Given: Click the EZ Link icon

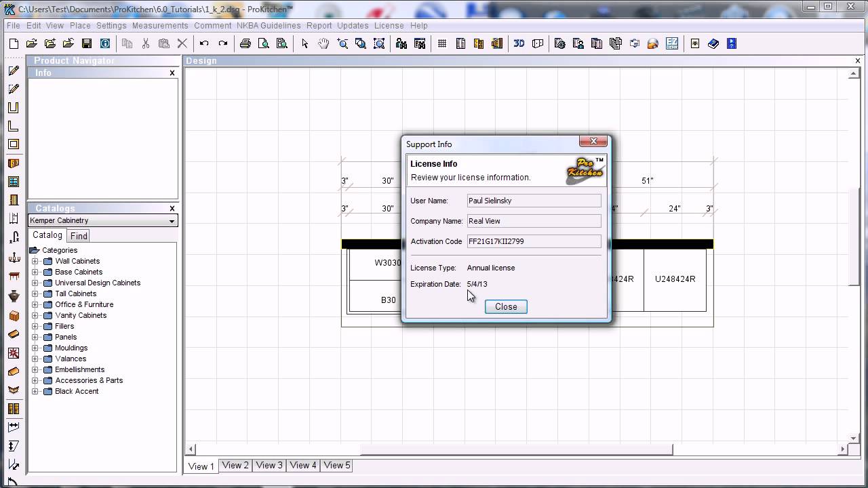Looking at the screenshot, I should tap(672, 43).
